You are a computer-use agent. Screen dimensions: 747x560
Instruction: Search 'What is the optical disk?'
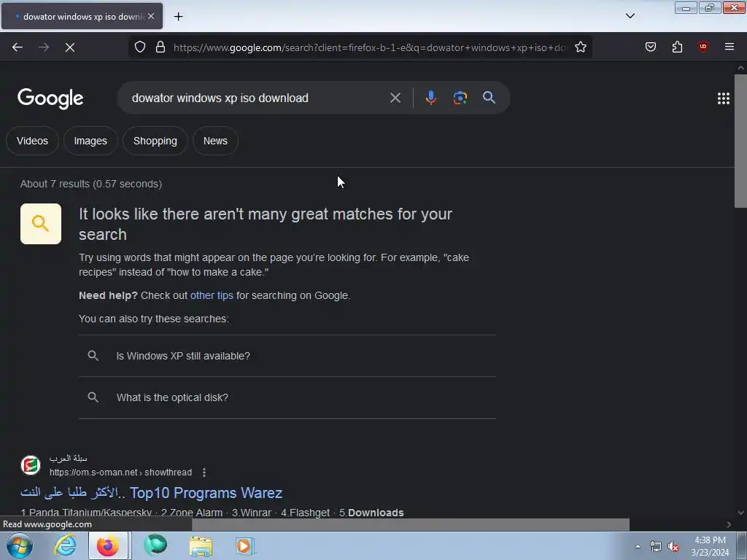[x=287, y=397]
